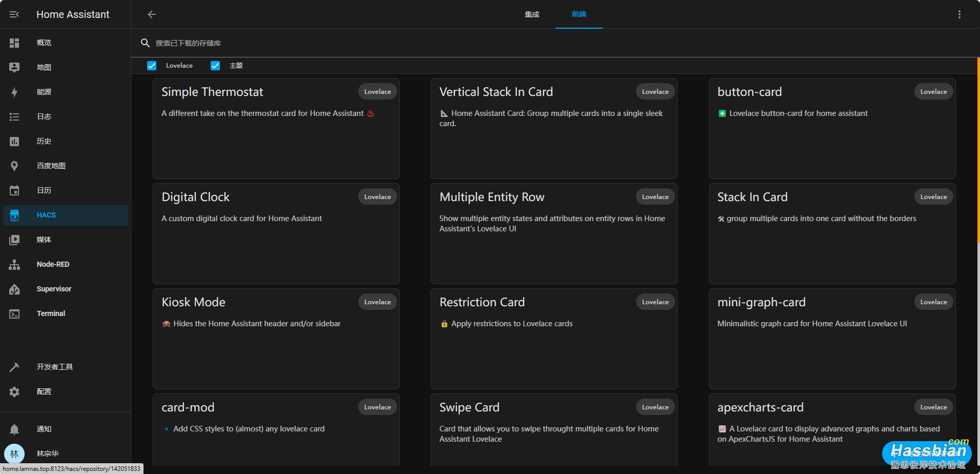Viewport: 980px width, 474px height.
Task: Open the Restriction Card repository
Action: [x=554, y=339]
